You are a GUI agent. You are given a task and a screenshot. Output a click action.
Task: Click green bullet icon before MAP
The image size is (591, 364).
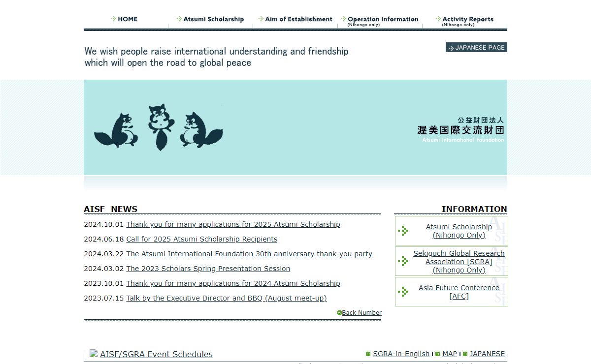tap(438, 354)
